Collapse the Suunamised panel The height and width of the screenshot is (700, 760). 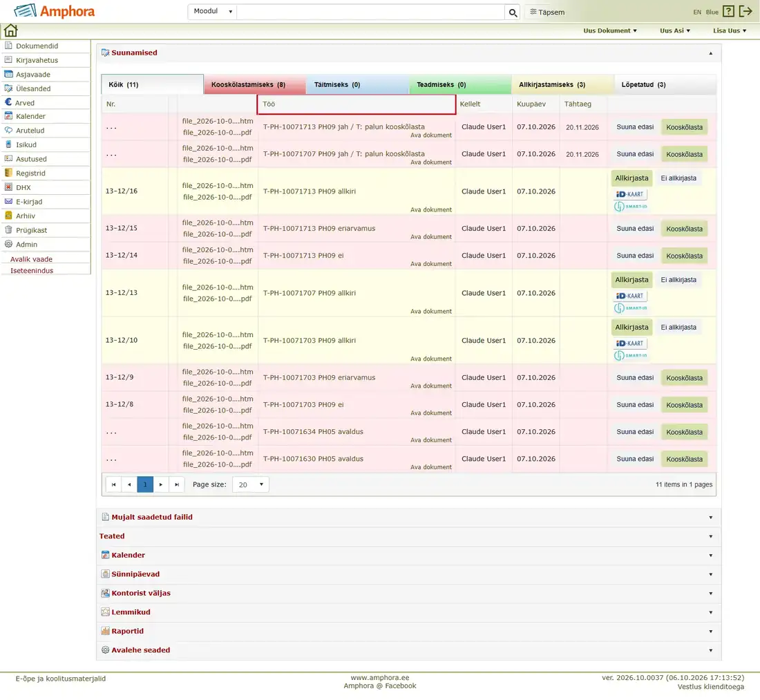point(710,53)
